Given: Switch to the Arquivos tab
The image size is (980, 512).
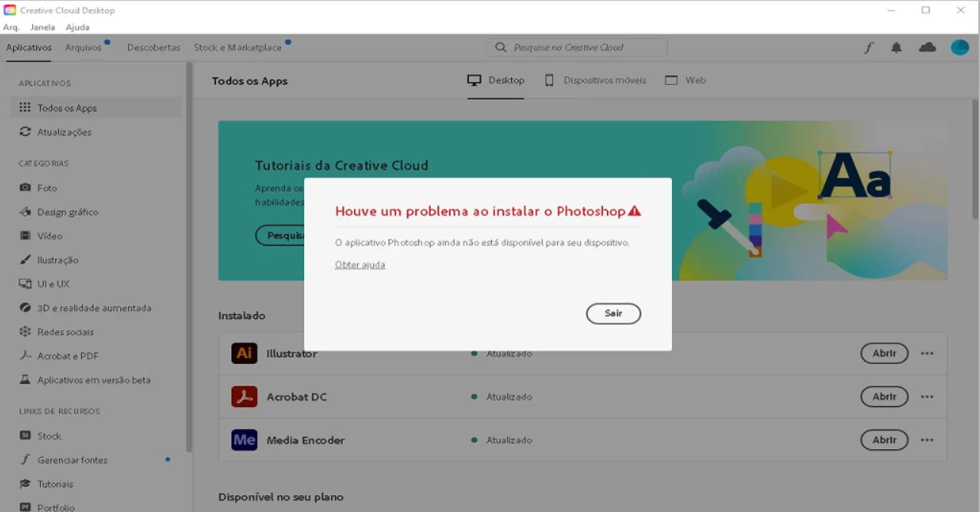Looking at the screenshot, I should coord(84,48).
